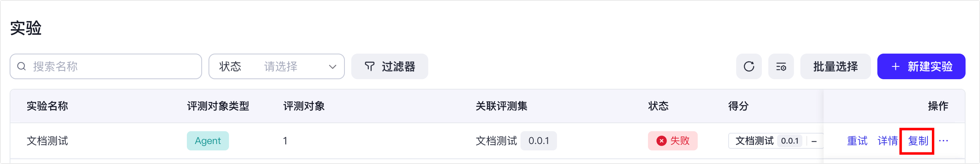Click the 文档测试 experiment name cell
The image size is (980, 164).
click(47, 141)
